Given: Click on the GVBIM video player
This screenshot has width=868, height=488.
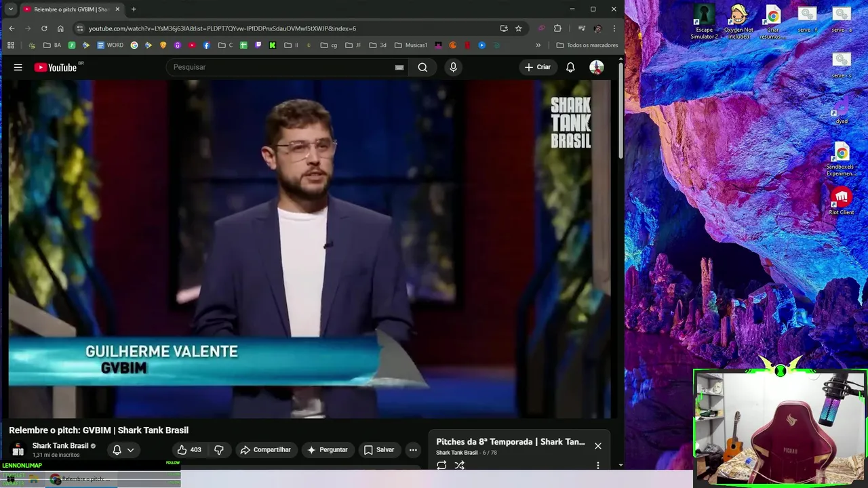Looking at the screenshot, I should tap(309, 249).
